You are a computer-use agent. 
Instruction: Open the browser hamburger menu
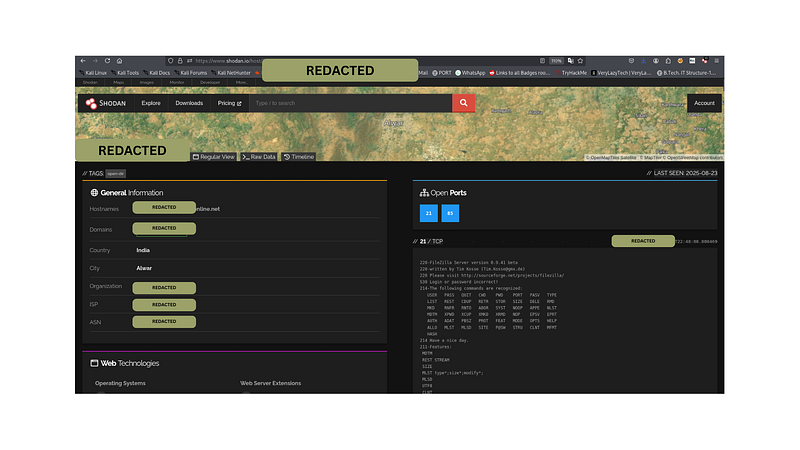click(717, 61)
